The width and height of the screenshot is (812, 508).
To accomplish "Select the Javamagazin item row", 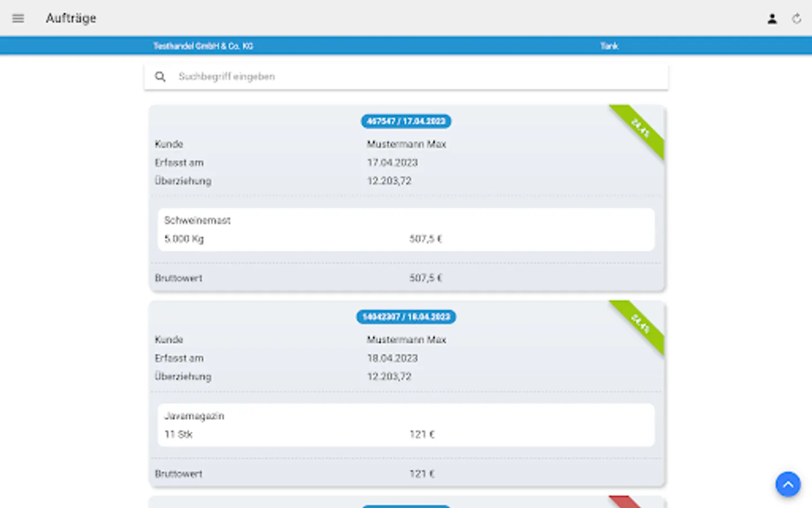I will (x=406, y=424).
